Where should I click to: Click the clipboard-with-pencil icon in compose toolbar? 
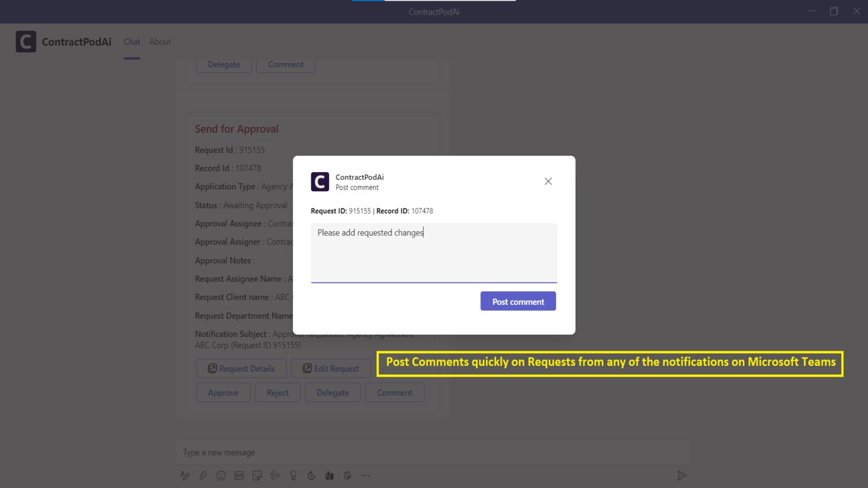click(348, 475)
